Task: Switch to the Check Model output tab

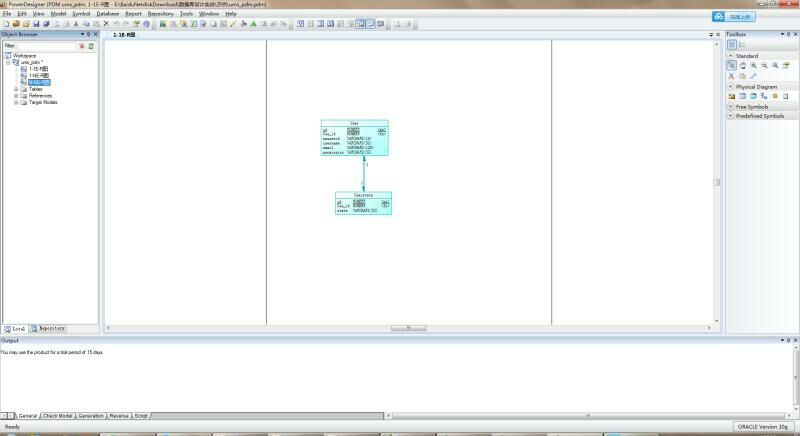Action: pos(57,416)
